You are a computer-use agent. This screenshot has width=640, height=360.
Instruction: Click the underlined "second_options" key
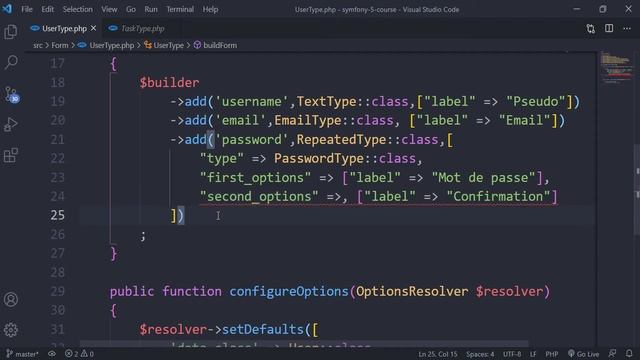pyautogui.click(x=259, y=196)
